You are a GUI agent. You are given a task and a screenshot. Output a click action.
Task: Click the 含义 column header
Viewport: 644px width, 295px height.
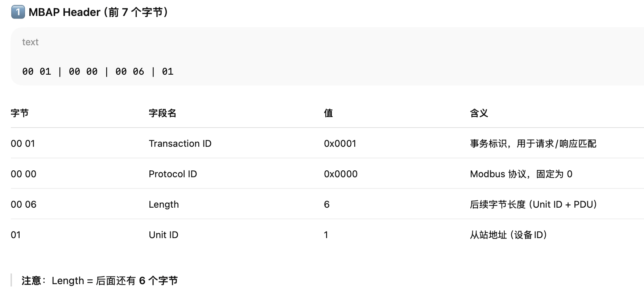point(479,113)
